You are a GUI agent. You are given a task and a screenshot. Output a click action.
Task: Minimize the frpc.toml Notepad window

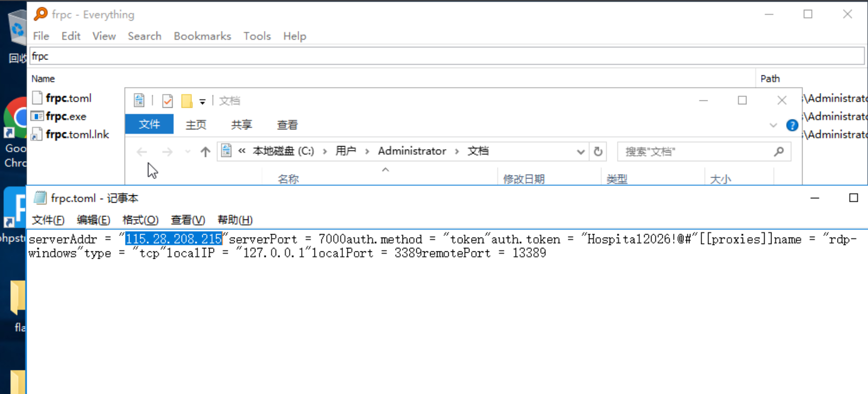coord(815,198)
